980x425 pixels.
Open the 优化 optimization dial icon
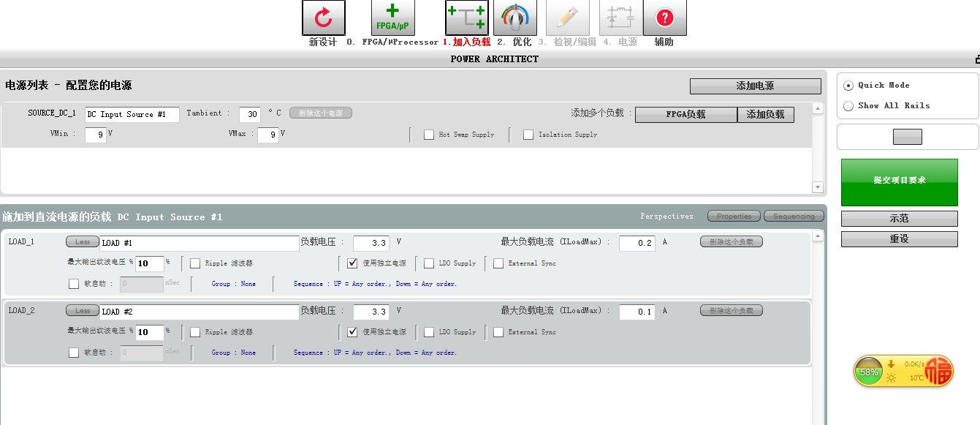point(515,18)
